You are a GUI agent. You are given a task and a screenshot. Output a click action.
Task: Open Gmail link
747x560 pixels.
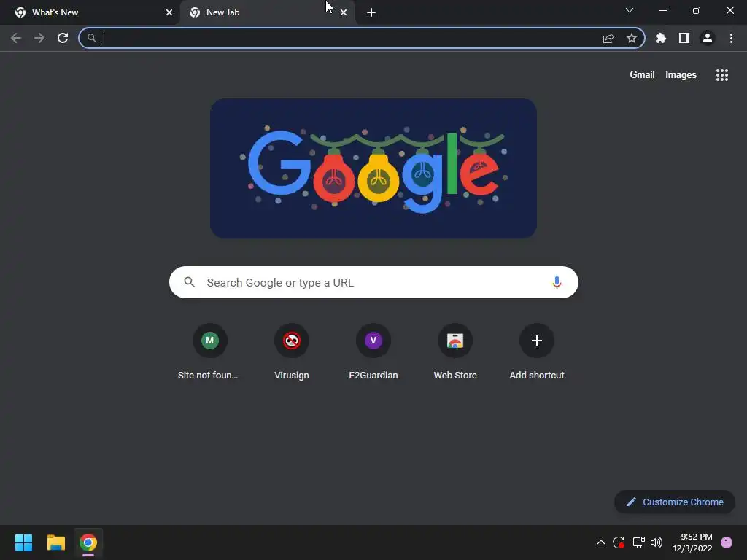tap(642, 75)
